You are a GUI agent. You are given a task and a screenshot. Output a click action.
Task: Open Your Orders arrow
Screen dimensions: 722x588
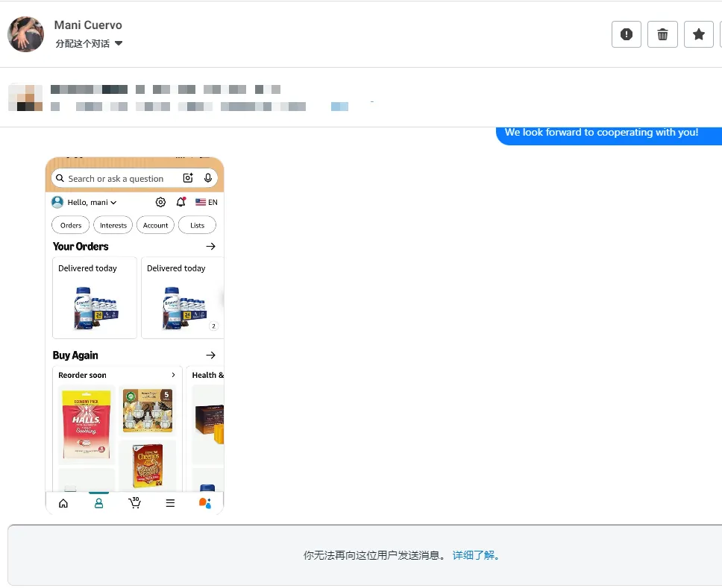[210, 246]
